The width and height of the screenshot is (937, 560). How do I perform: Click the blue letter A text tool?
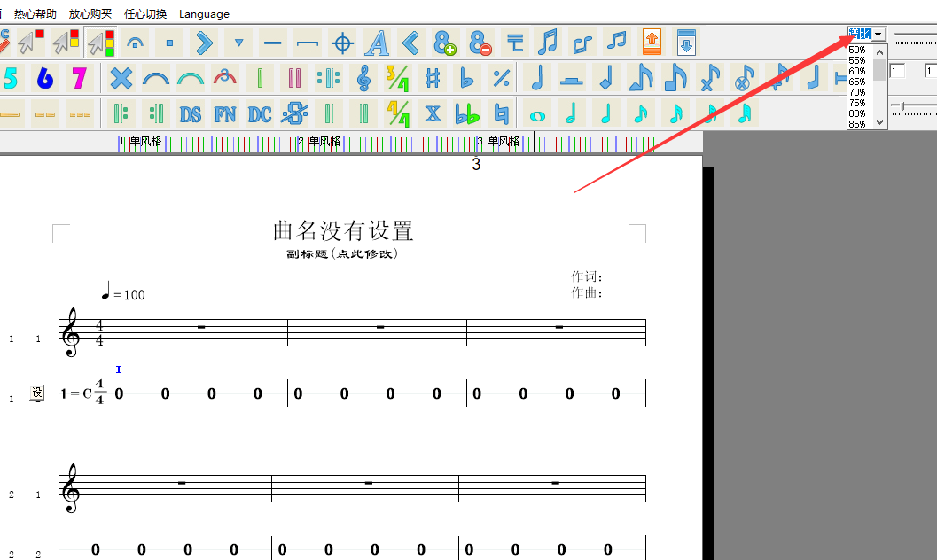coord(377,43)
